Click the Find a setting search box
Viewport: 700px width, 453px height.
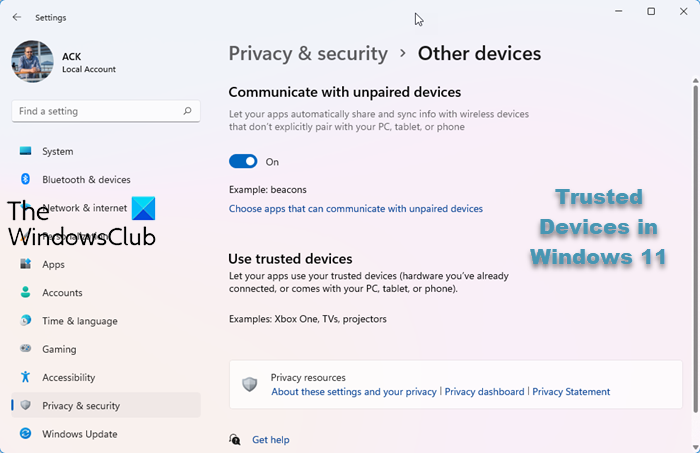(95, 111)
